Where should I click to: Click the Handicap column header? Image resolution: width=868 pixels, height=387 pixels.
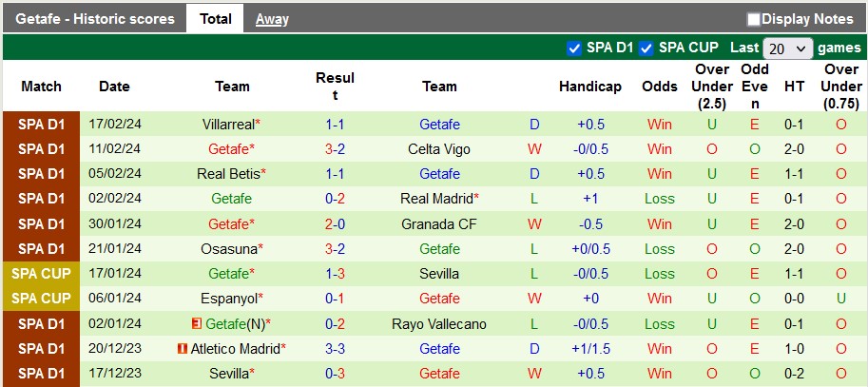click(590, 87)
